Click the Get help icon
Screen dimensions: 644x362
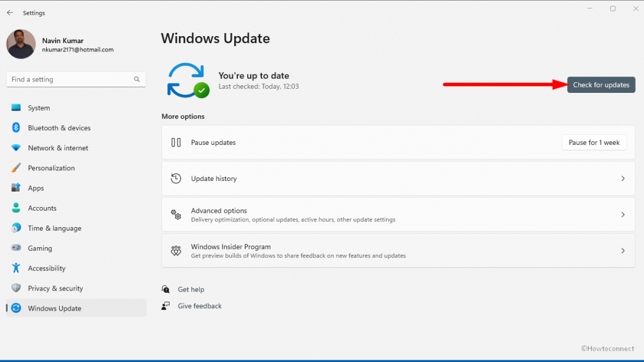[166, 289]
